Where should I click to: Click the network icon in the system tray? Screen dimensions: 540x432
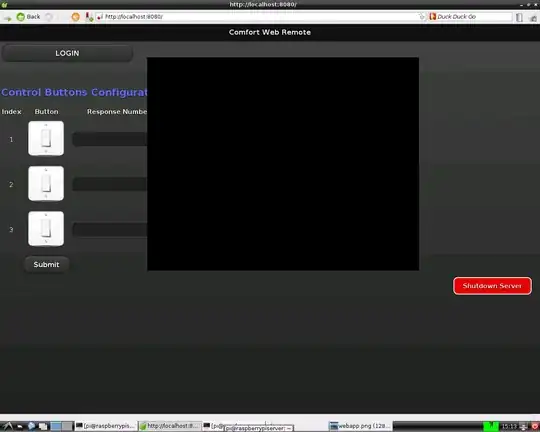point(524,426)
